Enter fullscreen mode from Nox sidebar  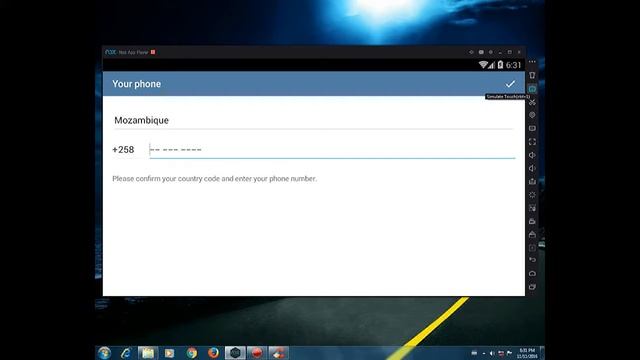[532, 142]
